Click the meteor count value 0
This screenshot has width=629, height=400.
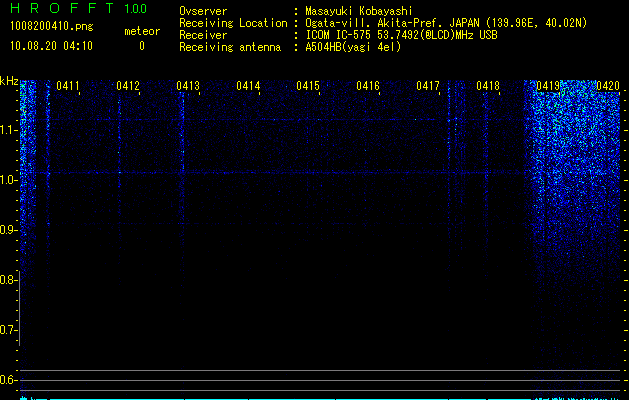142,46
